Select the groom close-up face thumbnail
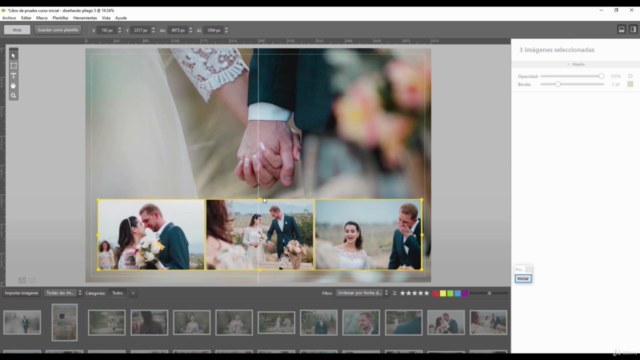The height and width of the screenshot is (360, 640). pos(361,322)
